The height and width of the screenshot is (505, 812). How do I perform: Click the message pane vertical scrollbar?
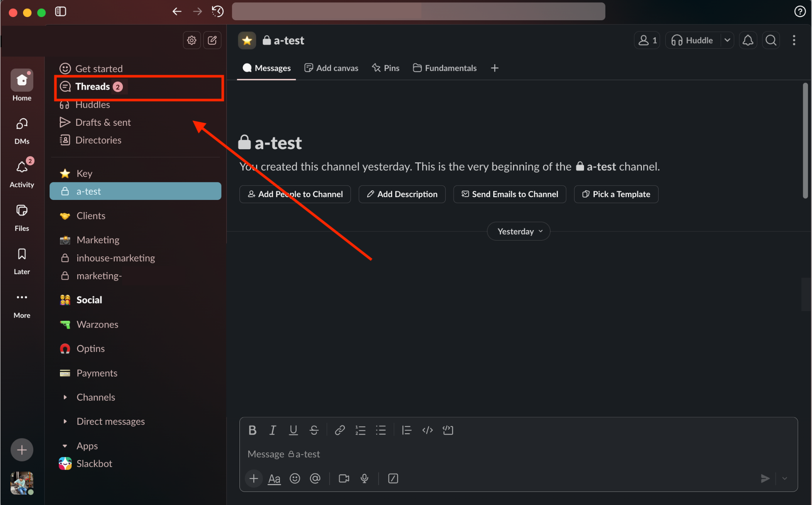point(805,141)
